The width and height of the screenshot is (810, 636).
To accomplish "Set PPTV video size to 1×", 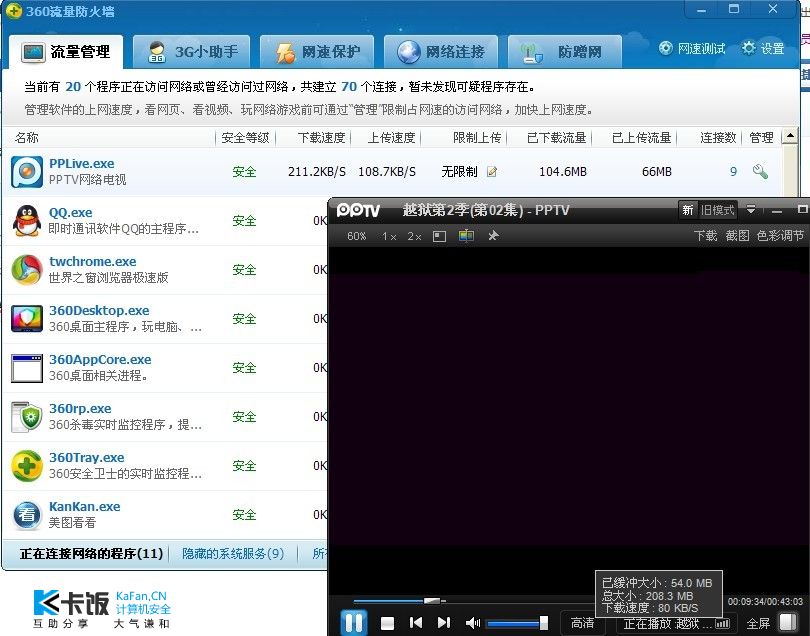I will [389, 236].
